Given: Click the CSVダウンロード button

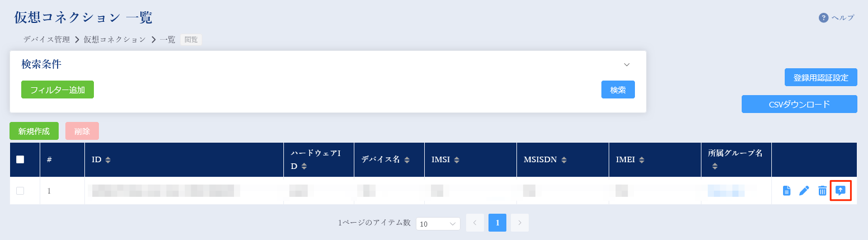Looking at the screenshot, I should pos(799,104).
